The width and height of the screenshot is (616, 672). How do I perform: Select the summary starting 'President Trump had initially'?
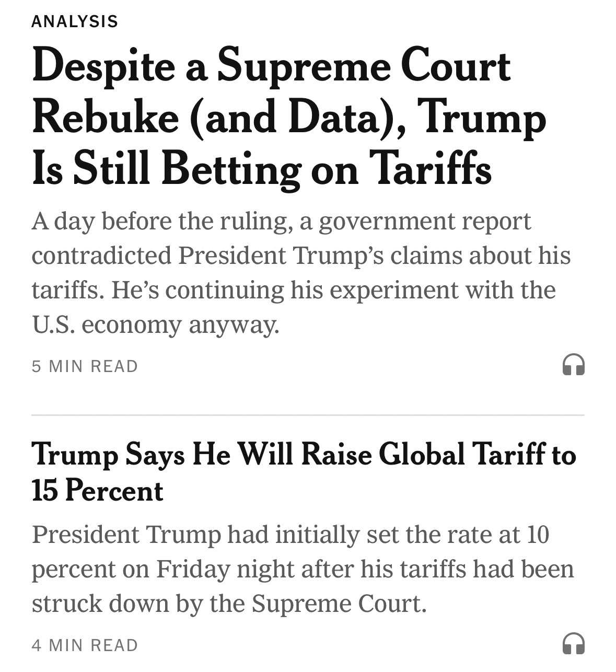[x=290, y=535]
